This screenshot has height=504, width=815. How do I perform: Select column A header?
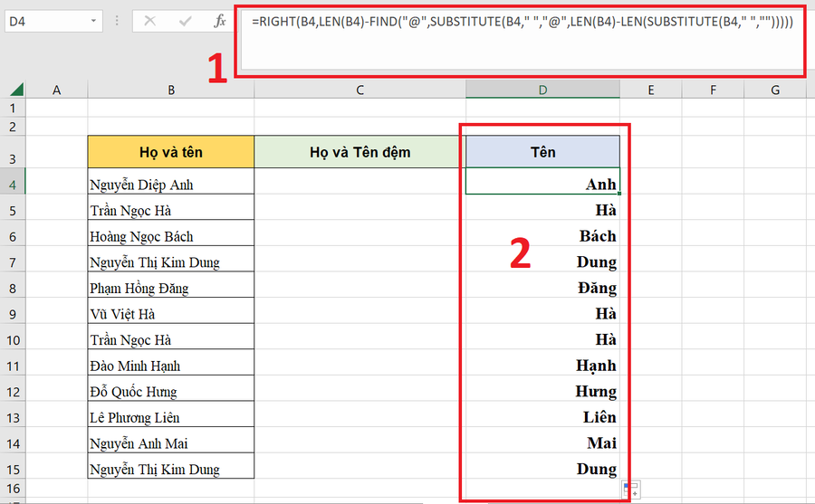coord(57,90)
